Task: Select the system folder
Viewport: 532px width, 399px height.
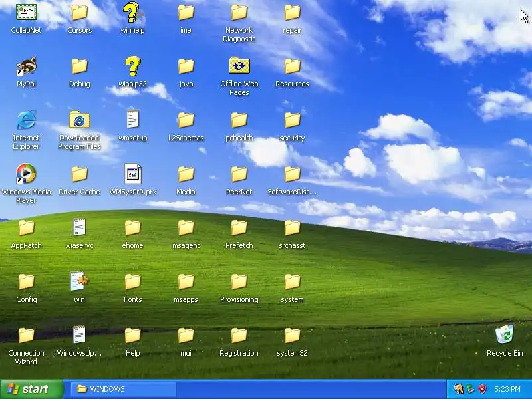Action: pyautogui.click(x=292, y=281)
